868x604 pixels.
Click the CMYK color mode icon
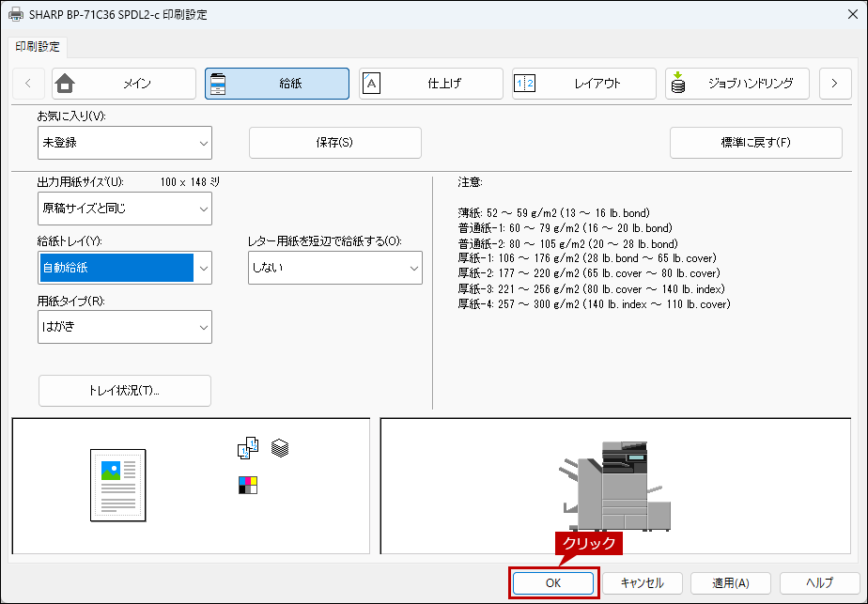click(x=248, y=485)
